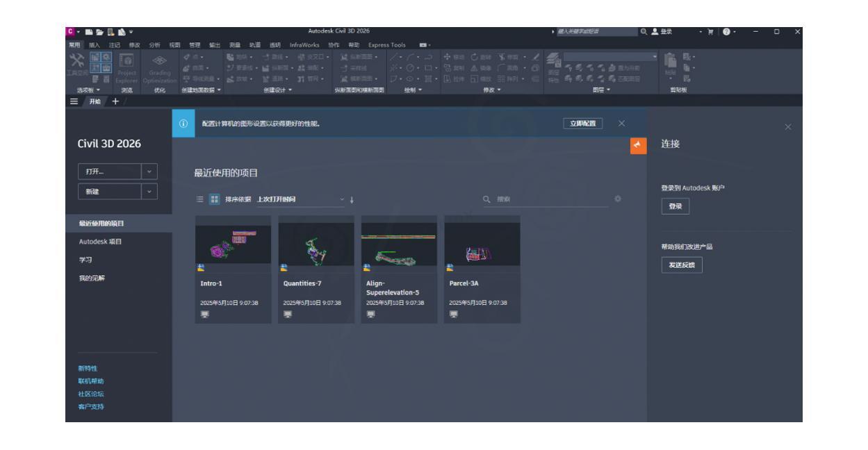Viewport: 868px width, 450px height.
Task: Click the help question mark icon
Action: coord(726,31)
